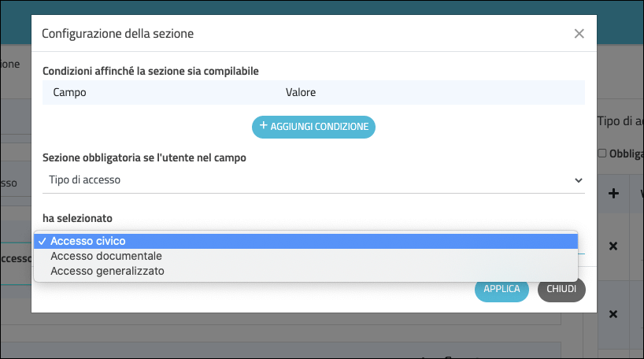Screen dimensions: 644x359
Task: Select the checked Accesso civico option
Action: [x=87, y=241]
